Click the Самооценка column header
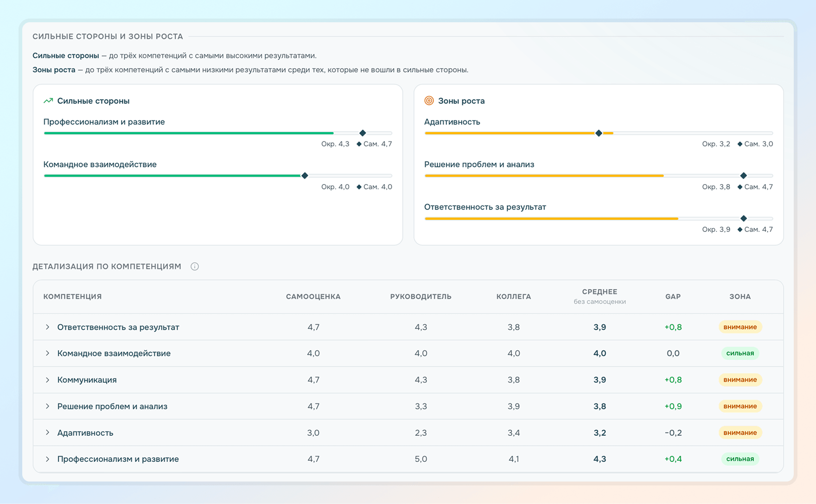This screenshot has height=504, width=816. (313, 296)
